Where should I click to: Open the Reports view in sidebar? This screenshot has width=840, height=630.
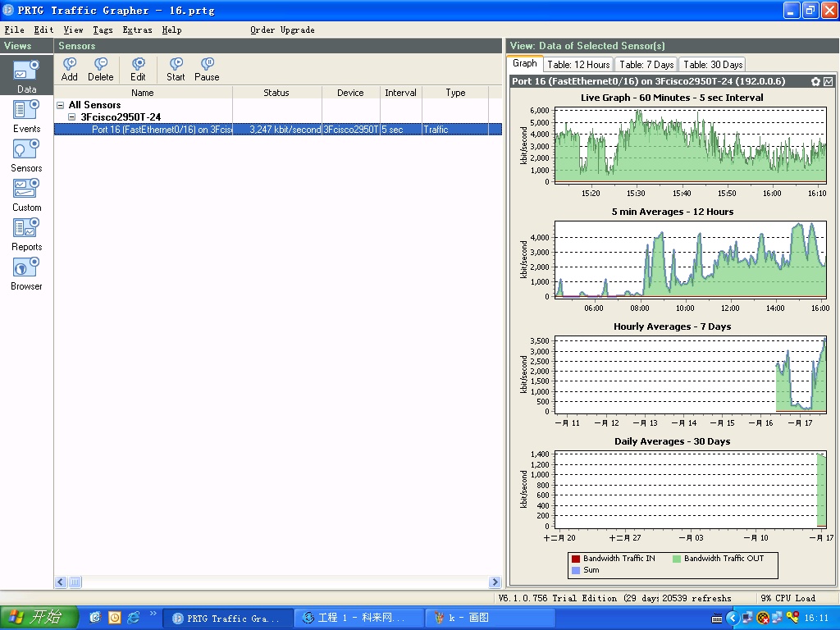click(26, 234)
